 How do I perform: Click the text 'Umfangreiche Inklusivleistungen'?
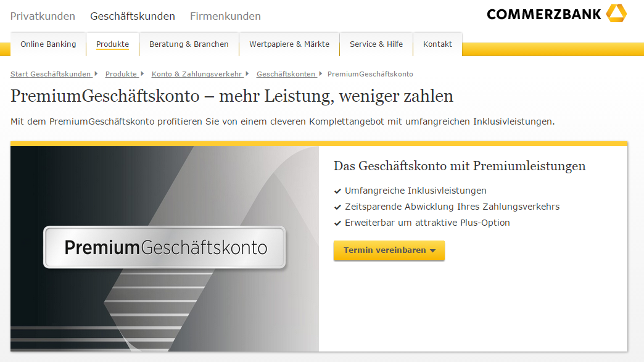click(x=416, y=191)
